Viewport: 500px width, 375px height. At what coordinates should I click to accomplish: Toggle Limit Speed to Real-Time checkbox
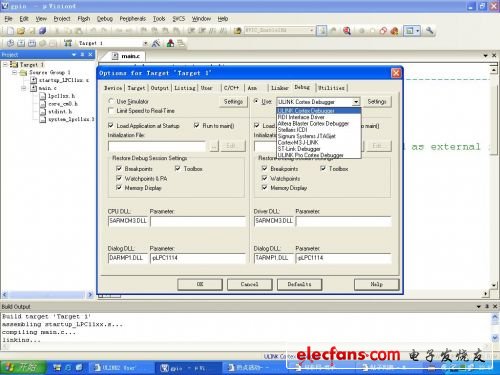coord(111,110)
